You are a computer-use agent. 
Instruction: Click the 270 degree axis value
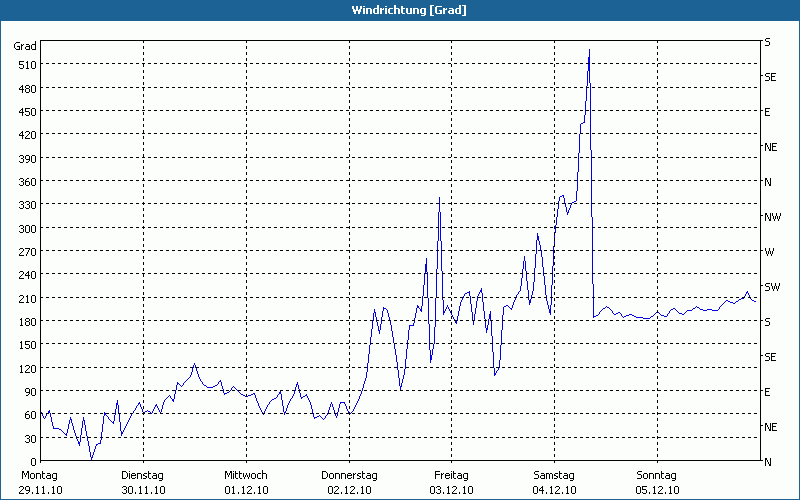[29, 252]
